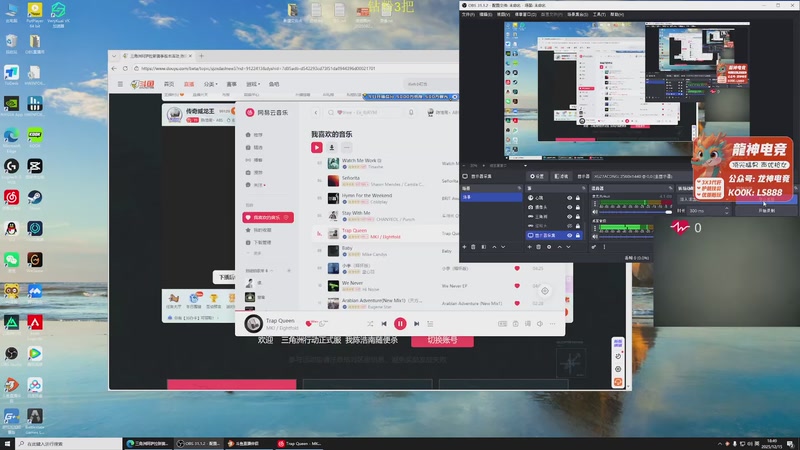Unlock the 心跳 source with its lock icon
Screen dimensions: 800x450
[578, 198]
